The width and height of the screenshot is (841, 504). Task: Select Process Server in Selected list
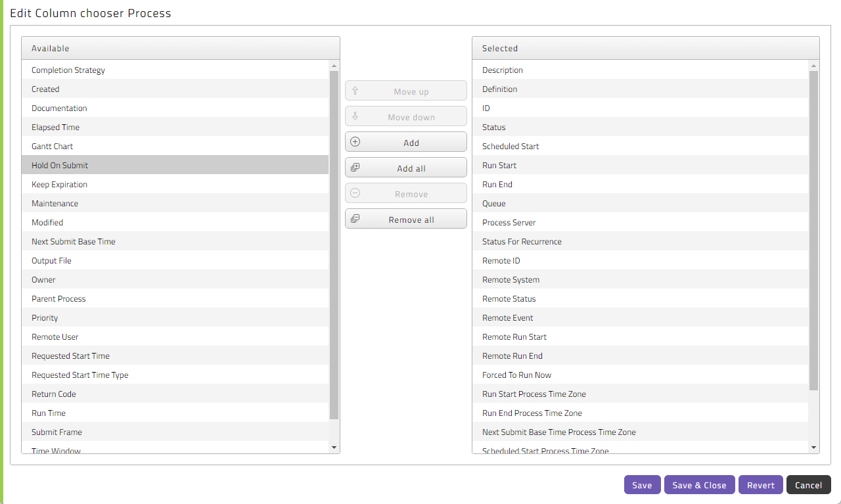pyautogui.click(x=641, y=222)
